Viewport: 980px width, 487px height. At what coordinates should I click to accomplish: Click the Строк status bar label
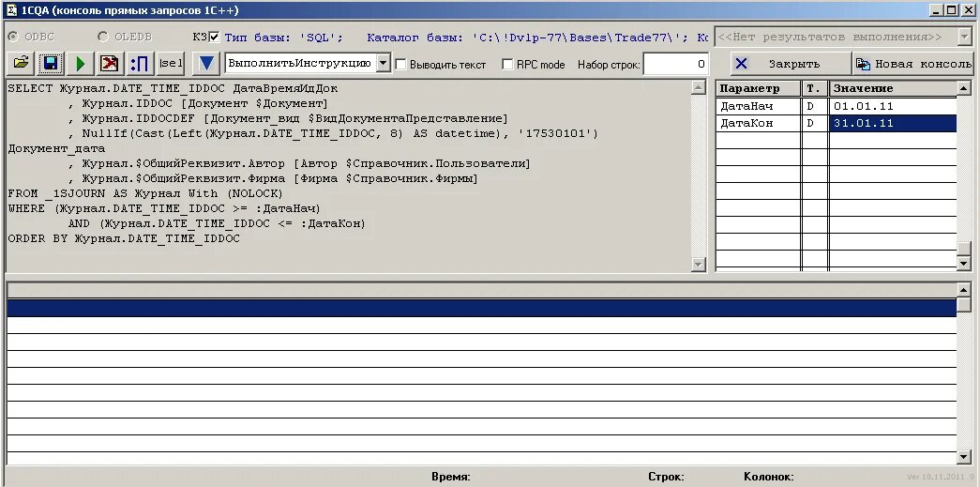tap(666, 477)
